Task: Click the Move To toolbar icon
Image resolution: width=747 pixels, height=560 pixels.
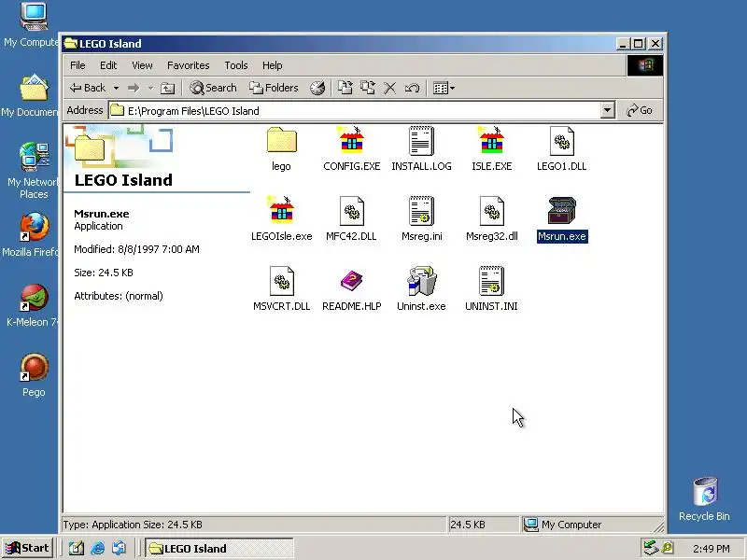Action: point(345,88)
